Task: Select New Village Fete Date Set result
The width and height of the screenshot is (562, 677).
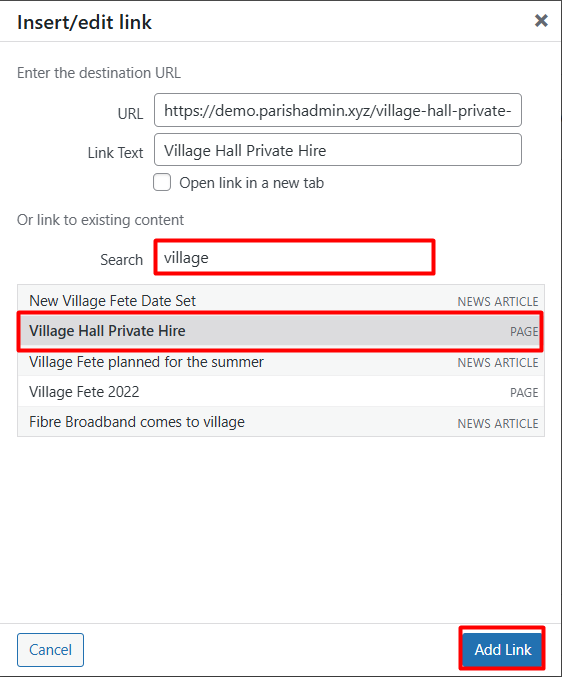Action: [281, 300]
